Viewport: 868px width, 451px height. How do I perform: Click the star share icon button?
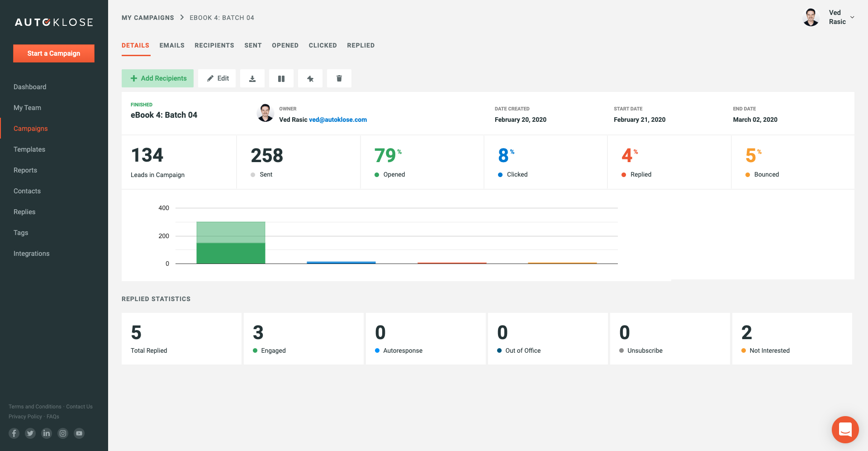(x=310, y=78)
